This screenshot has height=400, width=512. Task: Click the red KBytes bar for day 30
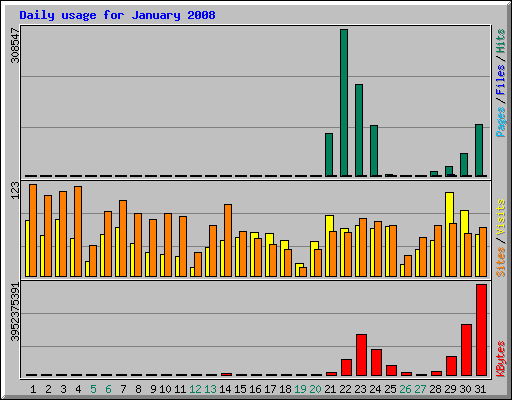point(466,350)
